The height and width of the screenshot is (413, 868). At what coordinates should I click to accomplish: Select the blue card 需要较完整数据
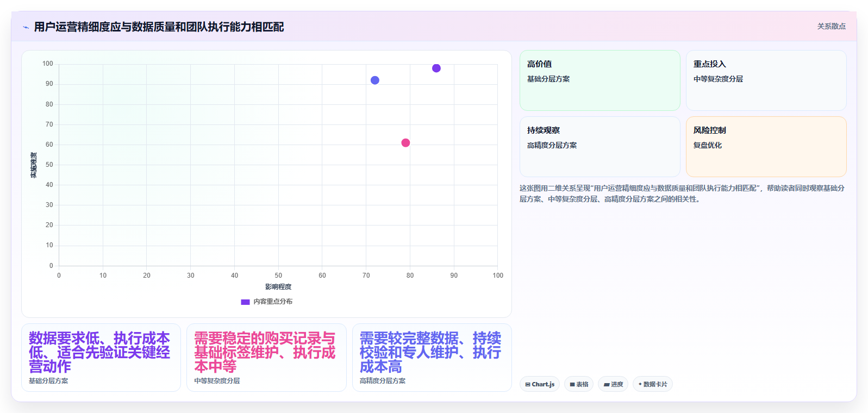(x=432, y=358)
